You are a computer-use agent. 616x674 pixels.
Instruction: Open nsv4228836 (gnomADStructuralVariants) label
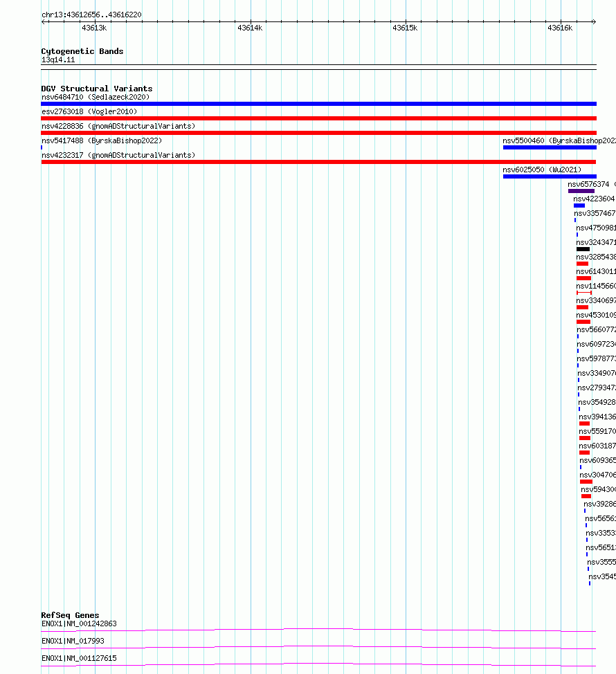click(118, 127)
